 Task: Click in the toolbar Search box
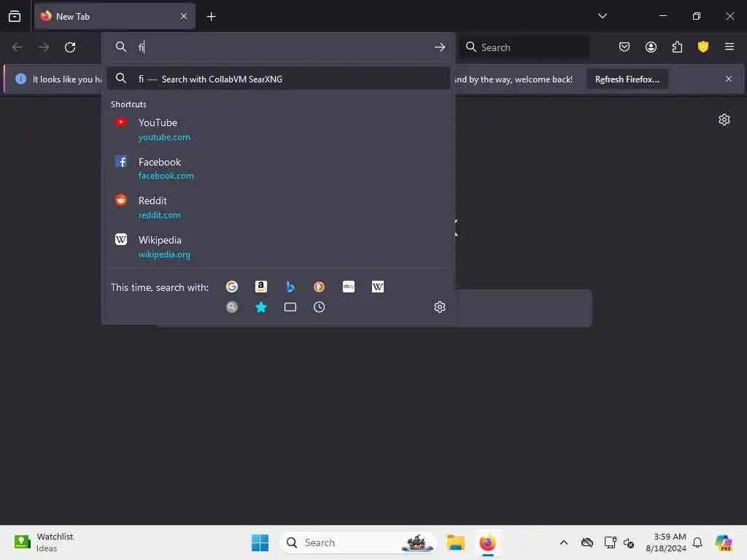524,47
